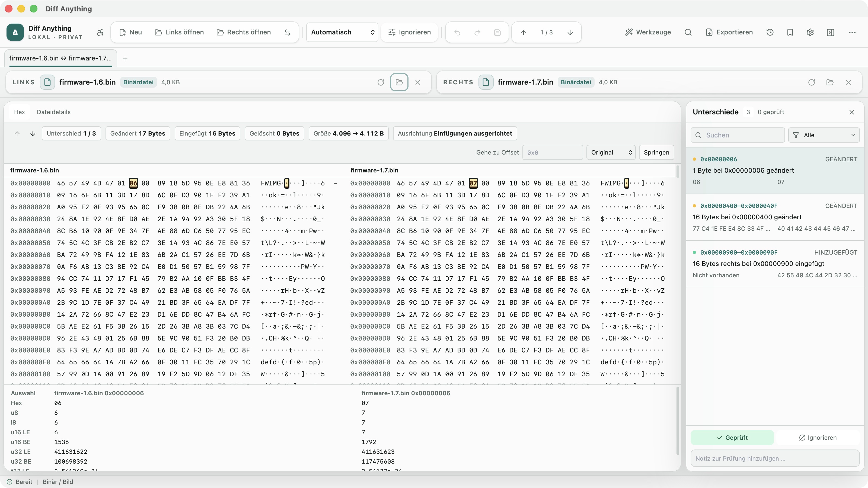Focus the Gehe zu Offset field

point(553,153)
